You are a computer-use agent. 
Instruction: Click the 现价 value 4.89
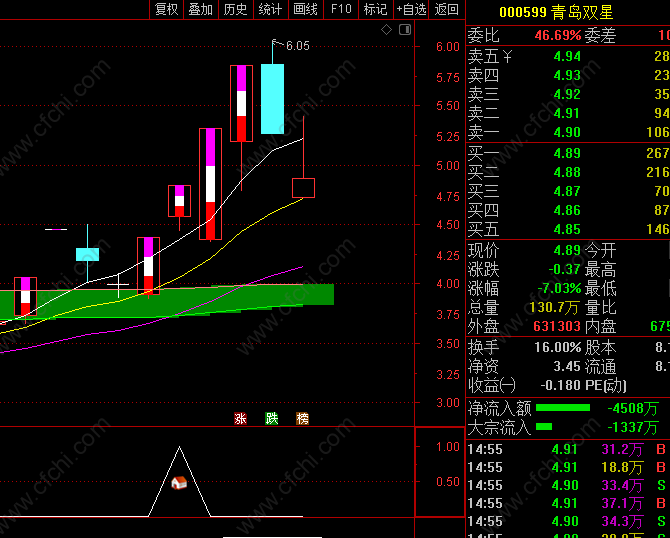[x=567, y=250]
